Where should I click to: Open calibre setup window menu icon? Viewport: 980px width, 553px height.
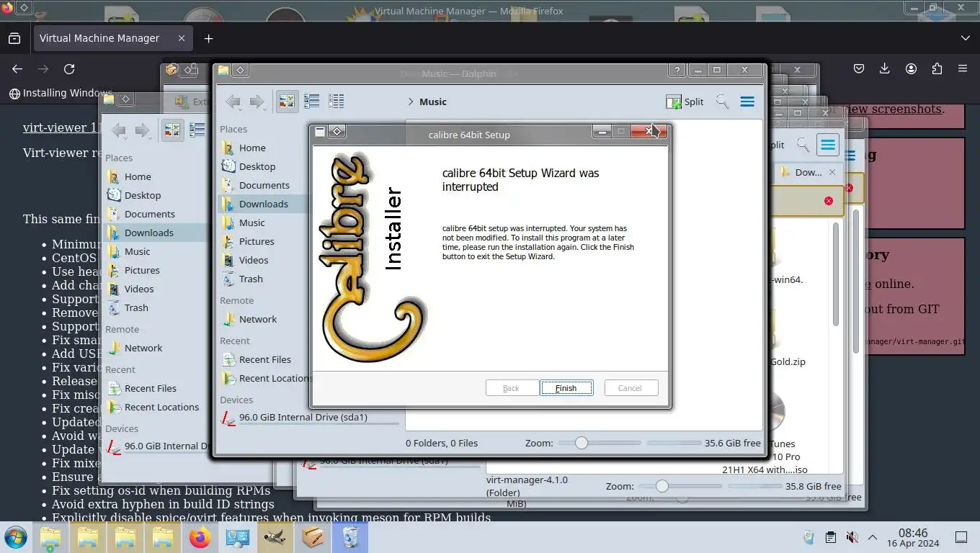coord(320,132)
